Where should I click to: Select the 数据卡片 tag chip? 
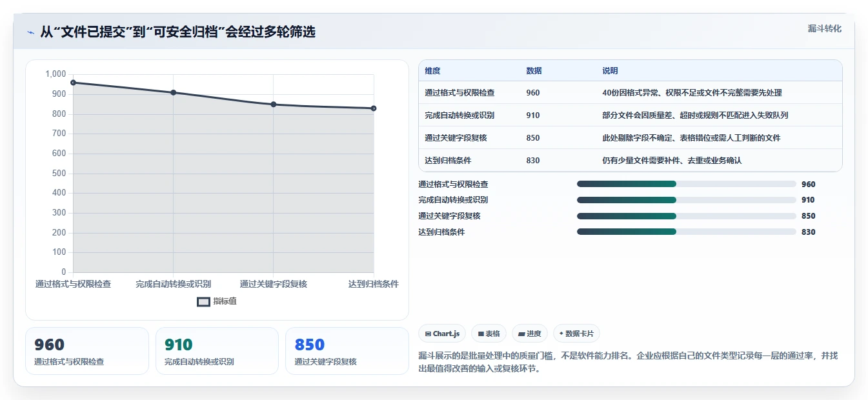pyautogui.click(x=576, y=334)
